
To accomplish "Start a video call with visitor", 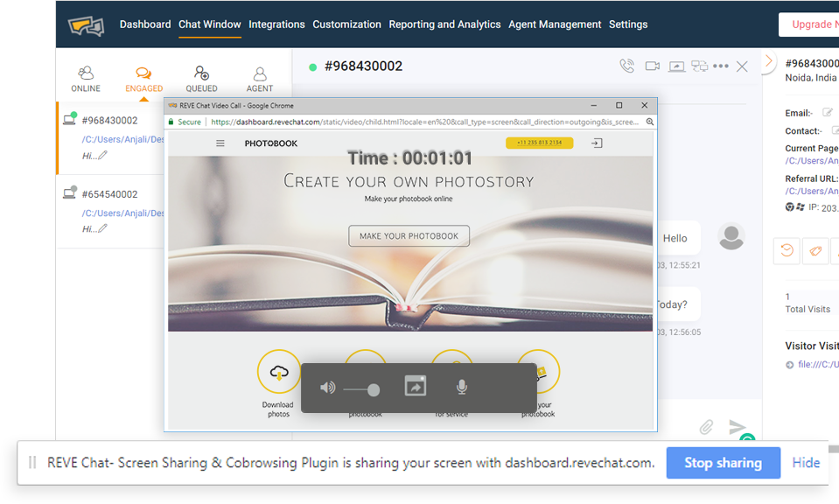I will pyautogui.click(x=653, y=66).
